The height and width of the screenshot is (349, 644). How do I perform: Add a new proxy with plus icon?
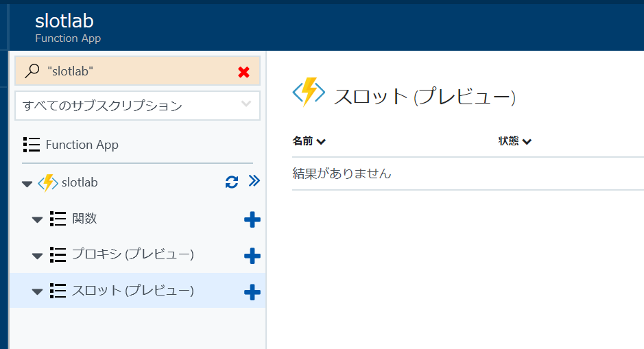[252, 256]
